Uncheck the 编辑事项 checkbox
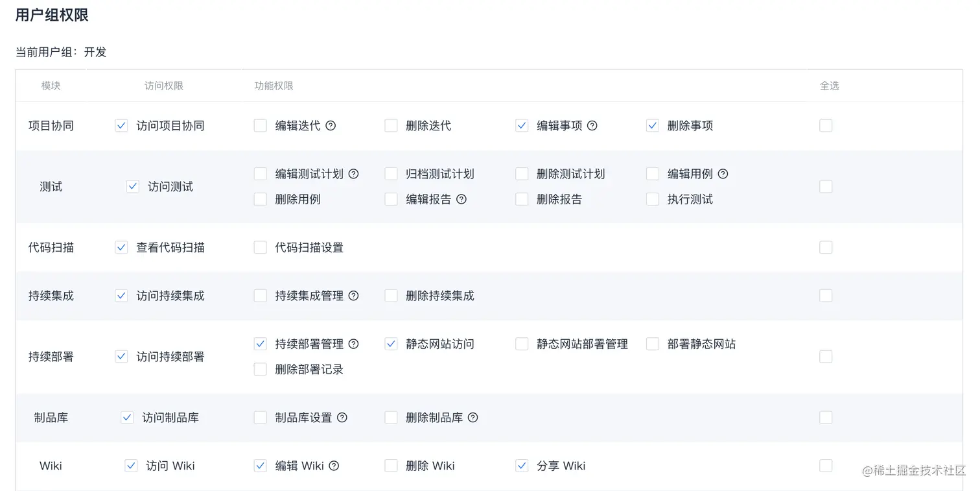Screen dimensions: 980x491 [522, 126]
